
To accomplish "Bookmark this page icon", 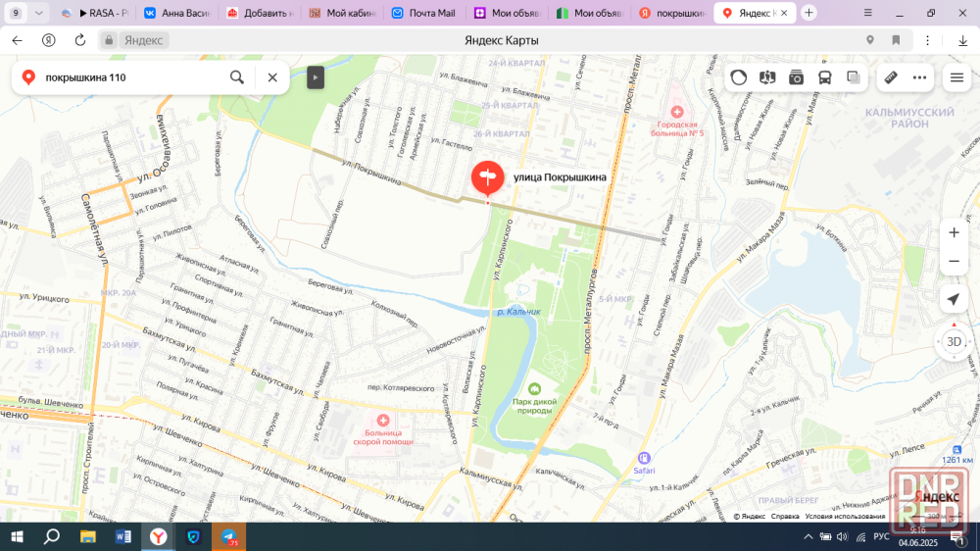I will point(896,40).
